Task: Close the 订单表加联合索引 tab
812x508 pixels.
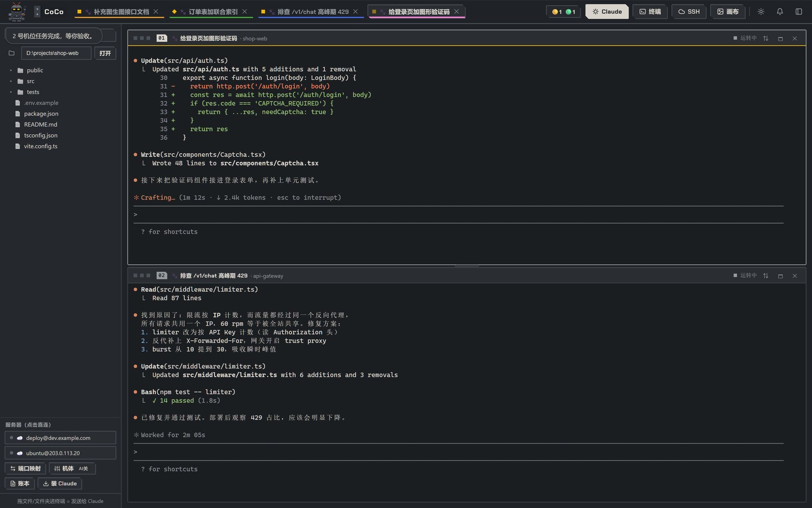Action: (x=245, y=12)
